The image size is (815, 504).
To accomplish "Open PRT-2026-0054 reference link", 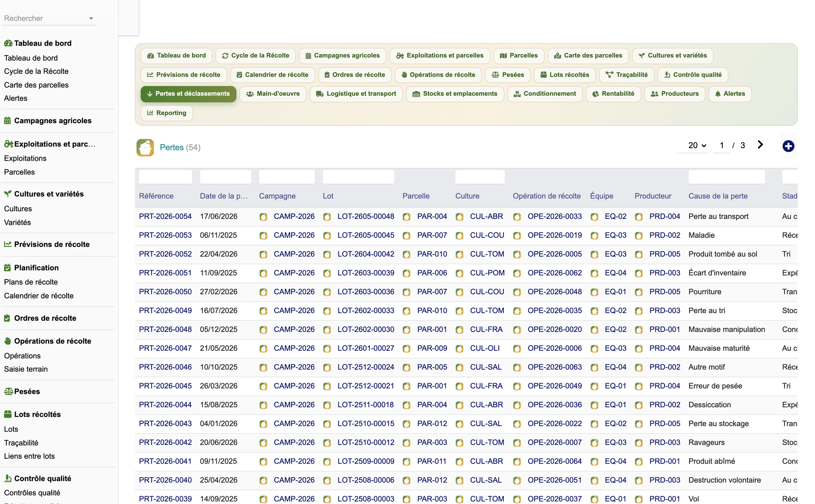I will (165, 216).
